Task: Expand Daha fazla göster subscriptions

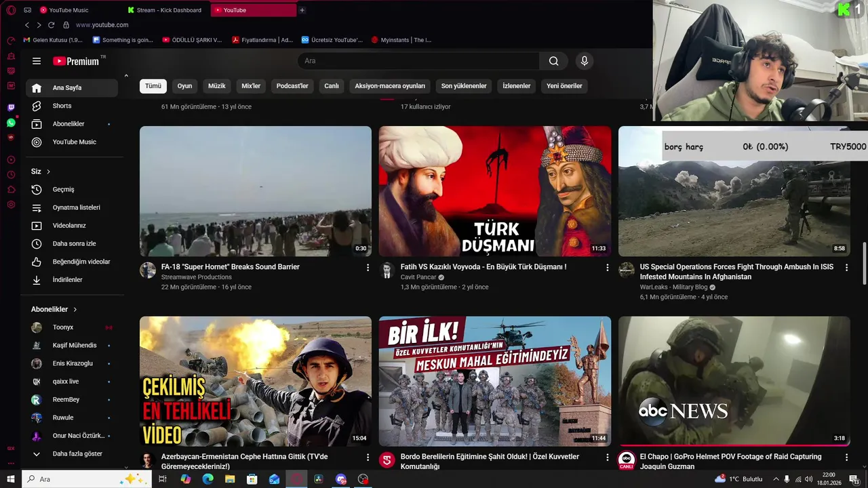Action: click(72, 454)
